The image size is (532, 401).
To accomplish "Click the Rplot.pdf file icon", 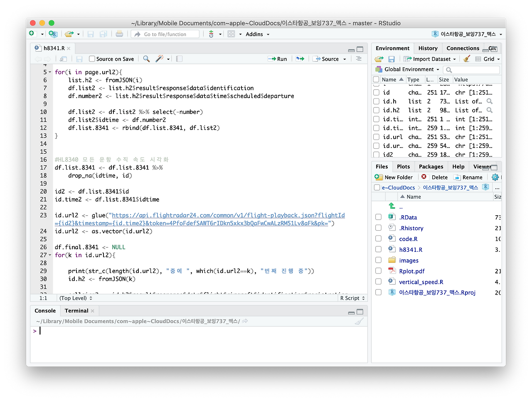I will coord(392,271).
